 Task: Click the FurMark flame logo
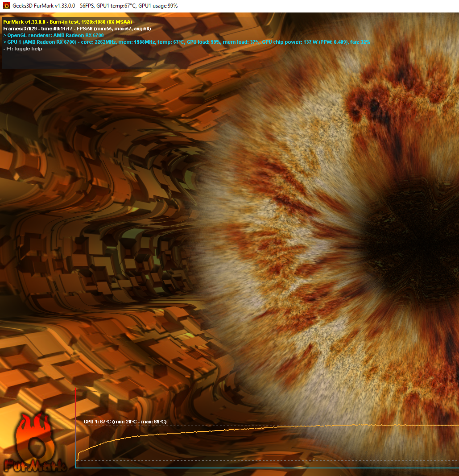click(x=35, y=443)
